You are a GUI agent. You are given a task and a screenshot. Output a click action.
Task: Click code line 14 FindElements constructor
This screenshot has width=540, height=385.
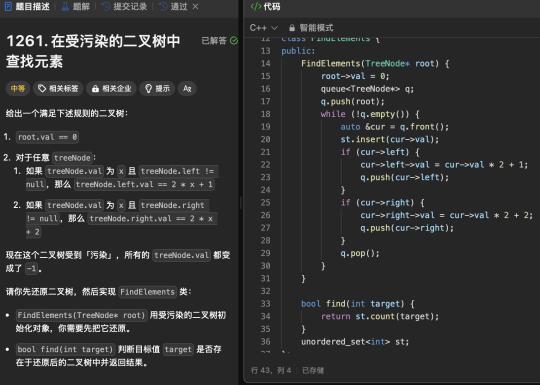375,63
